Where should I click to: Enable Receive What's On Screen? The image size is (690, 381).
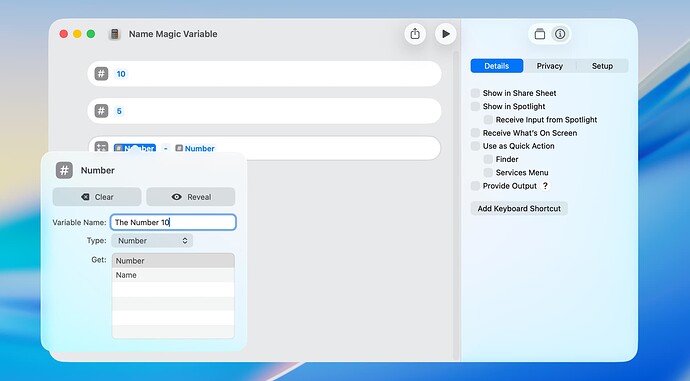(x=475, y=133)
